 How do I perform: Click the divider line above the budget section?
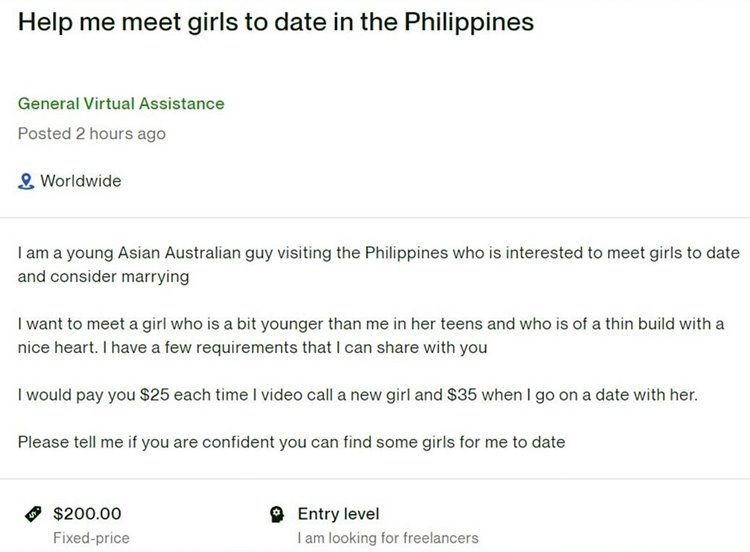point(375,480)
